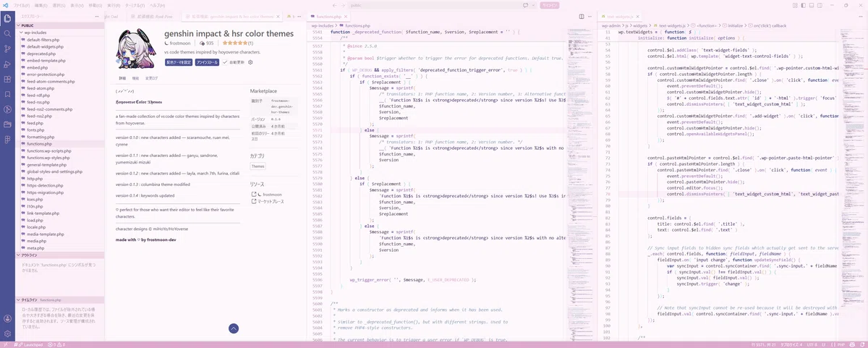Open more actions for text-widgets.js editor group

pos(861,15)
